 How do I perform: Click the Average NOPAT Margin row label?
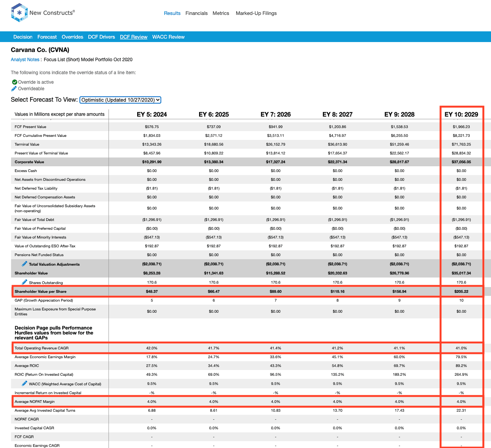tap(34, 401)
